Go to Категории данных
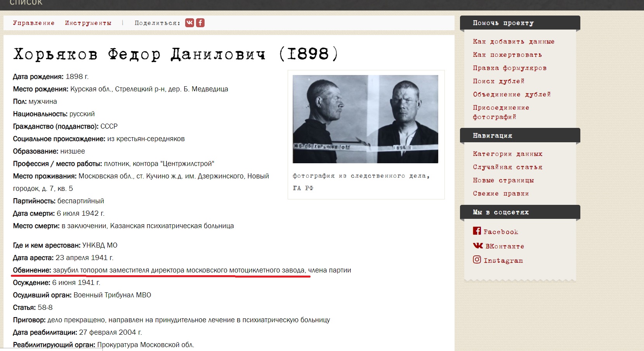 (508, 154)
